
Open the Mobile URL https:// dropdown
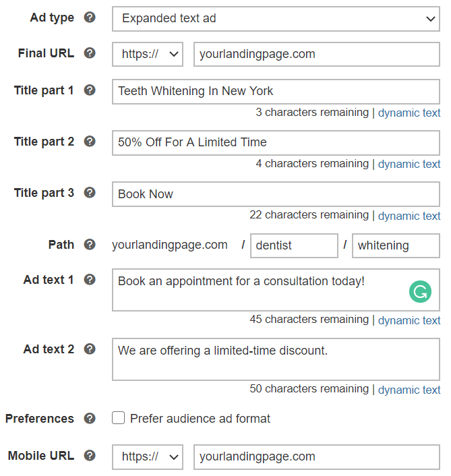tap(148, 457)
